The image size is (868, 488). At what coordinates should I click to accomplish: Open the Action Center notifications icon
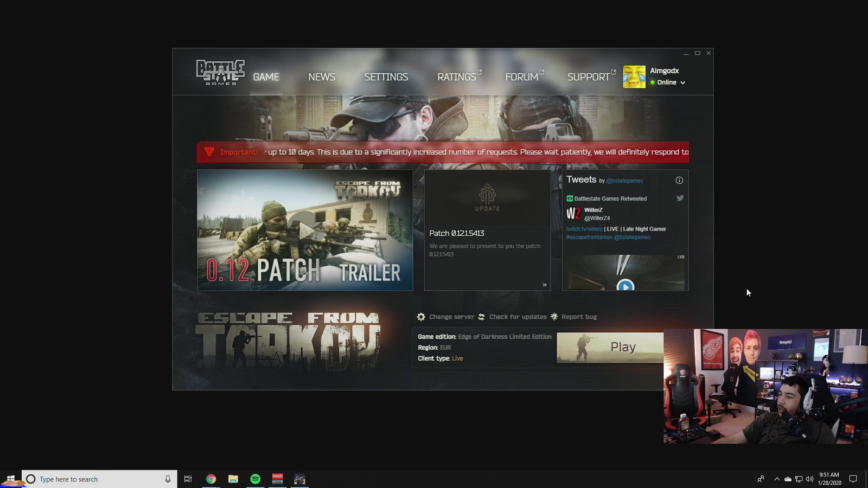click(x=853, y=479)
